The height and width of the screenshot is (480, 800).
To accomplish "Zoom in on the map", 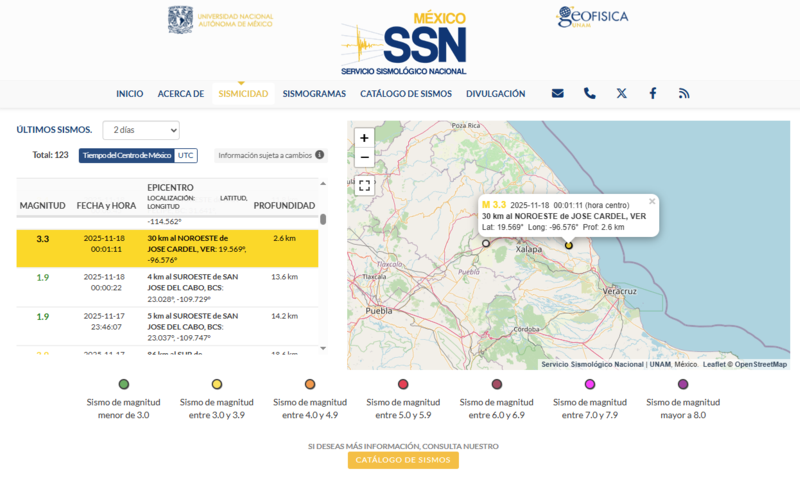I will point(364,138).
